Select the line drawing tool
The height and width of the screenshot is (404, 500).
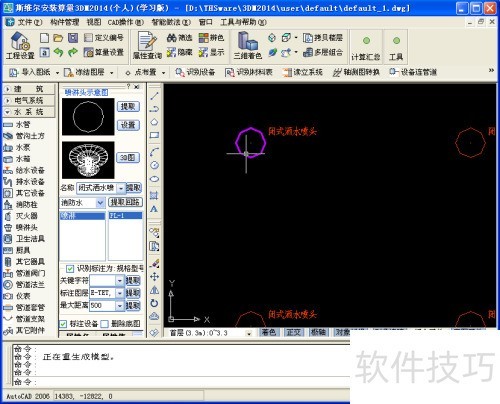154,96
